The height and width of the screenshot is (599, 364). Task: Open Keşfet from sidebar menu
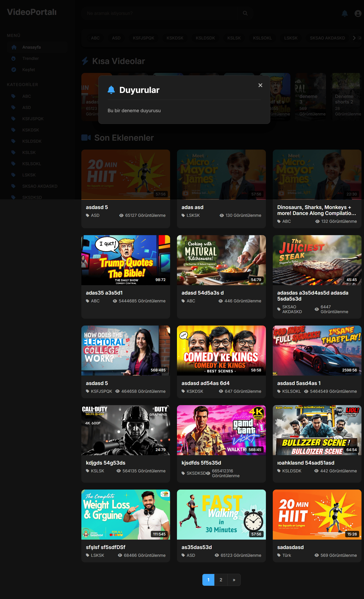tap(37, 70)
